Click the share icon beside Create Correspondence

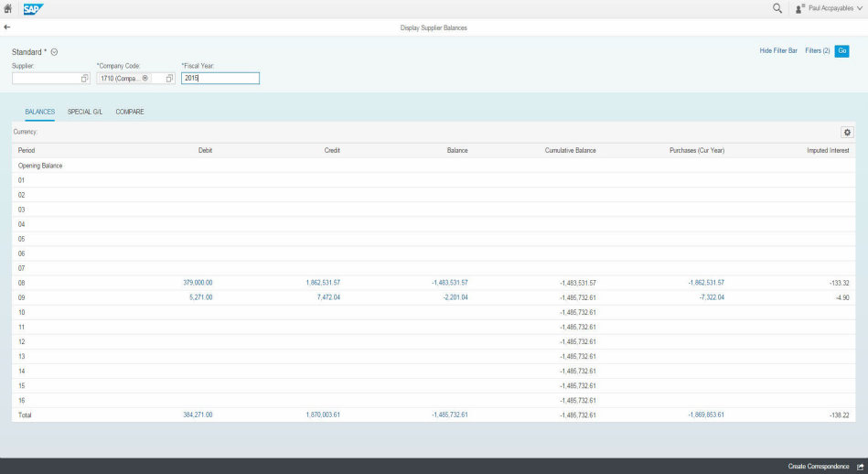tap(860, 467)
